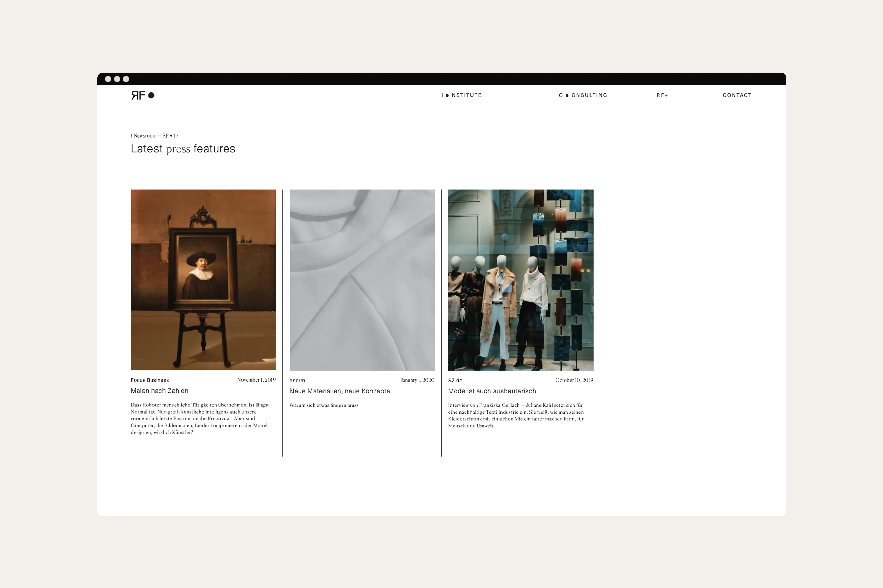Click the RF logo in the top left
The width and height of the screenshot is (883, 588).
(x=139, y=95)
